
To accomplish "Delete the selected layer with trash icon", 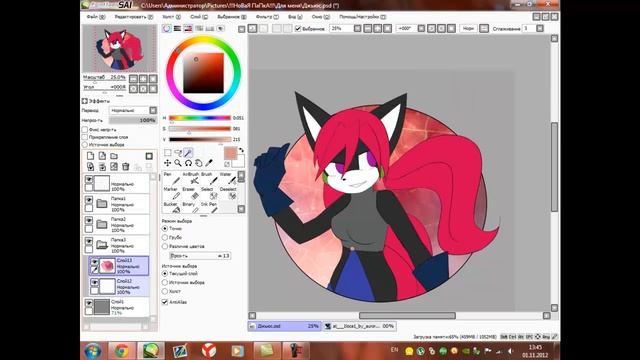I will (126, 167).
